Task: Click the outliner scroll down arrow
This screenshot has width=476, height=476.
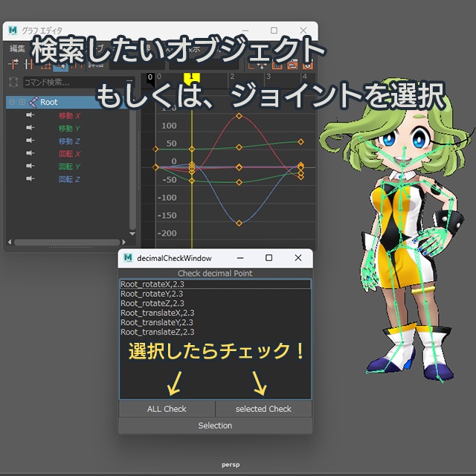Action: [x=132, y=234]
